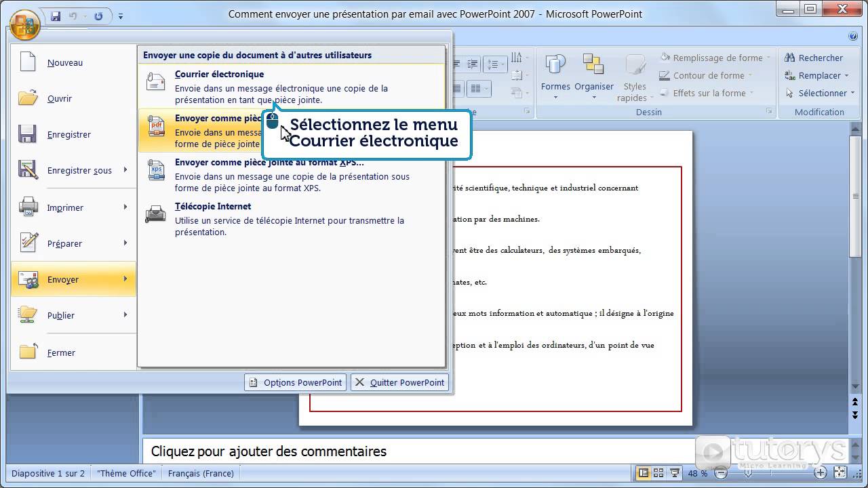
Task: Open the line spacing dropdown in ribbon
Action: [496, 65]
